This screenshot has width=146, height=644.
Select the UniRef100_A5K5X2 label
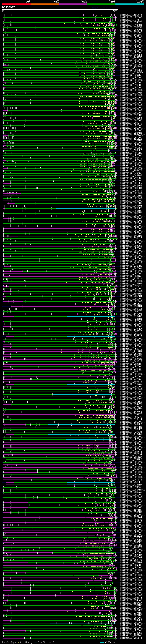[131, 67]
